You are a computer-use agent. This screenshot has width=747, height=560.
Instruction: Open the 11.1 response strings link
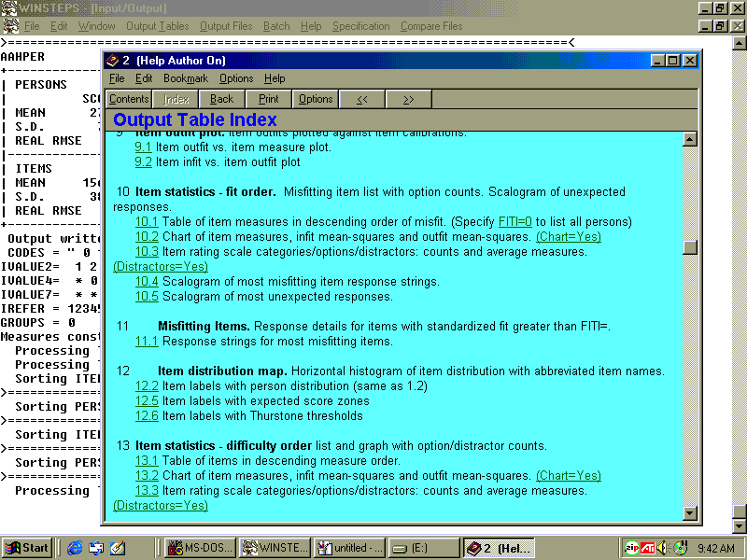pos(147,342)
